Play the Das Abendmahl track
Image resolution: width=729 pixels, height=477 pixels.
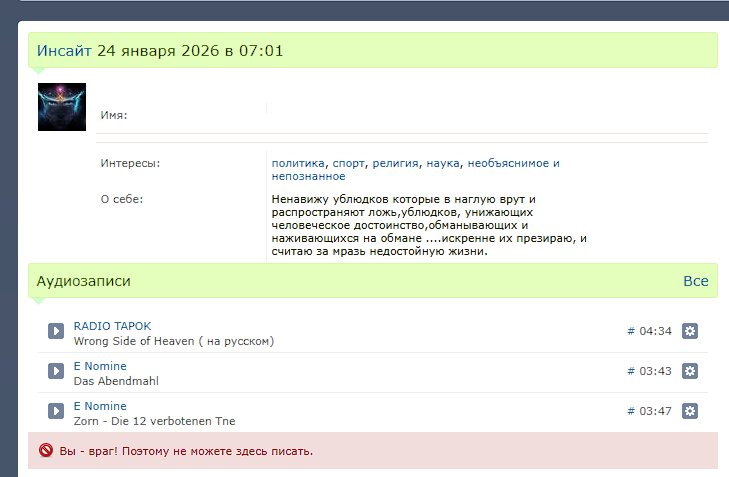point(56,371)
